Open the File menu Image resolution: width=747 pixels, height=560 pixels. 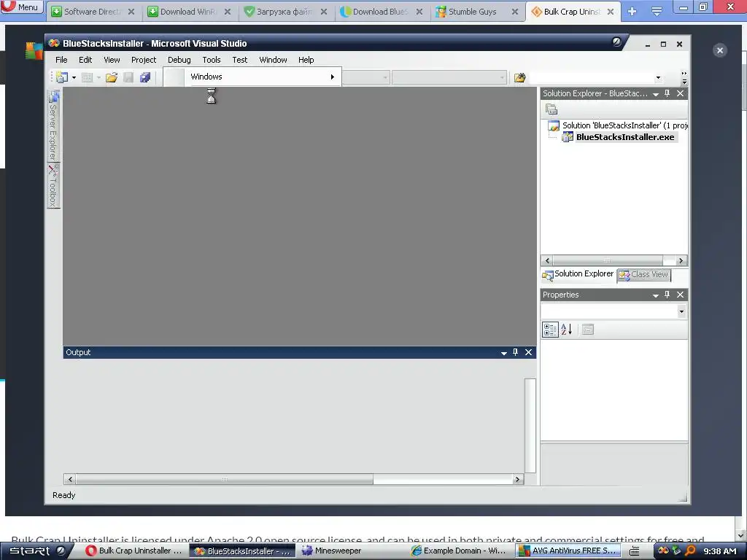[x=61, y=60]
